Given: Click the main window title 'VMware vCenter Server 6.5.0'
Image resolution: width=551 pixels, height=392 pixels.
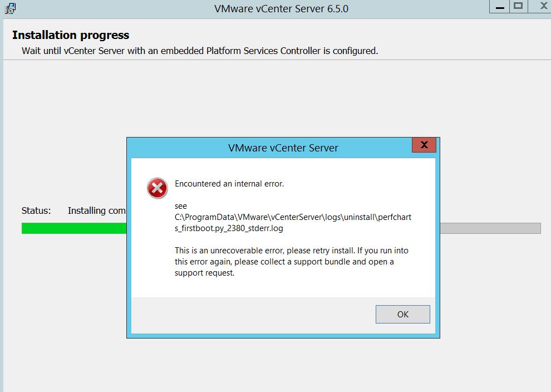Looking at the screenshot, I should 281,9.
